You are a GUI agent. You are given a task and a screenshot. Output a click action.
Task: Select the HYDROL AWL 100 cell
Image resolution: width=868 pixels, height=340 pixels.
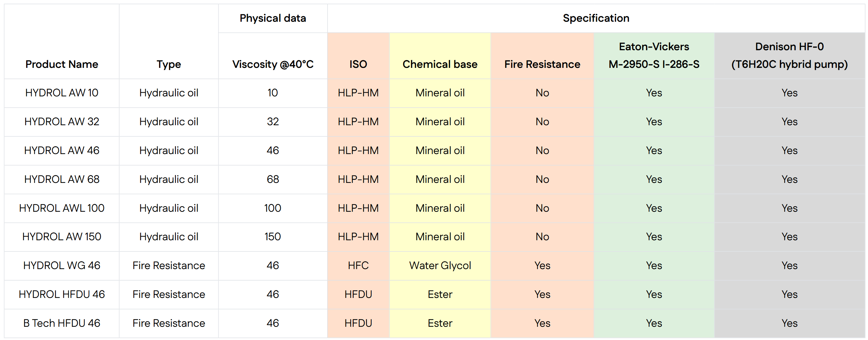click(x=62, y=208)
